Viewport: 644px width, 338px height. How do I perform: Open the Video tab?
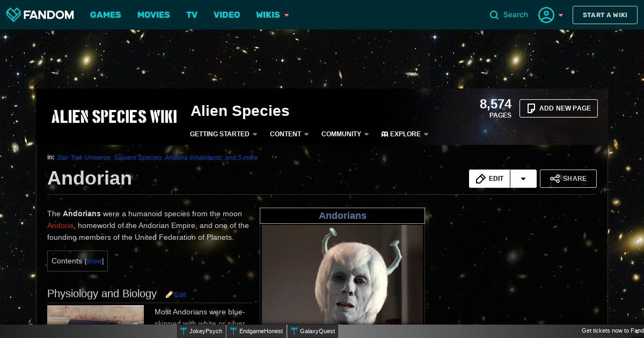coord(227,15)
